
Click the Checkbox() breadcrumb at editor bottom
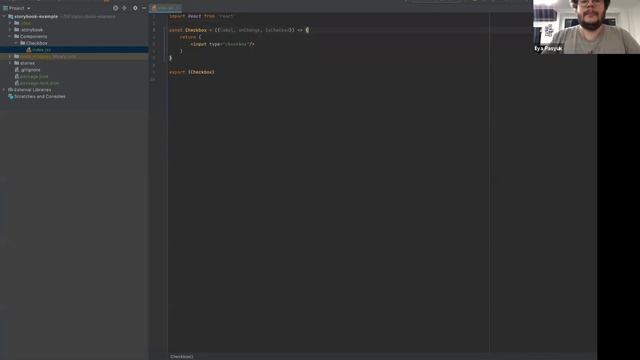tap(182, 356)
